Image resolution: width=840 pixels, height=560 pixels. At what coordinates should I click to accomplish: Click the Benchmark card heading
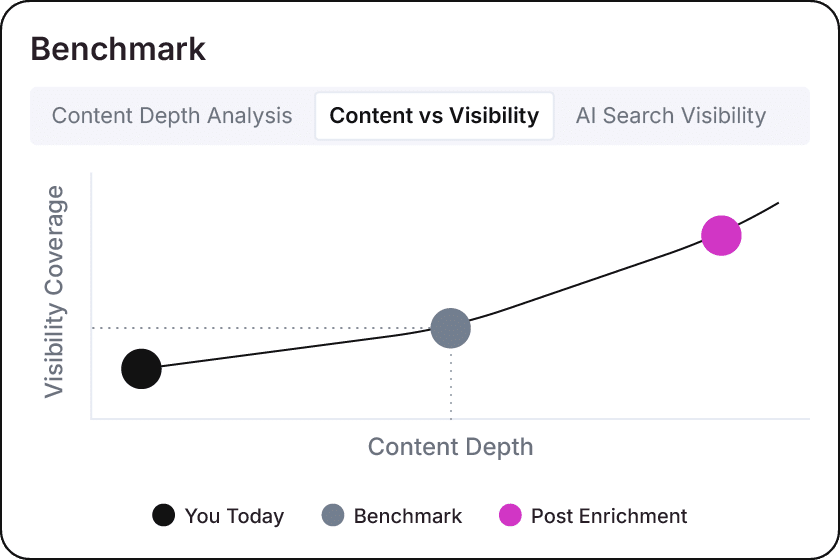118,49
